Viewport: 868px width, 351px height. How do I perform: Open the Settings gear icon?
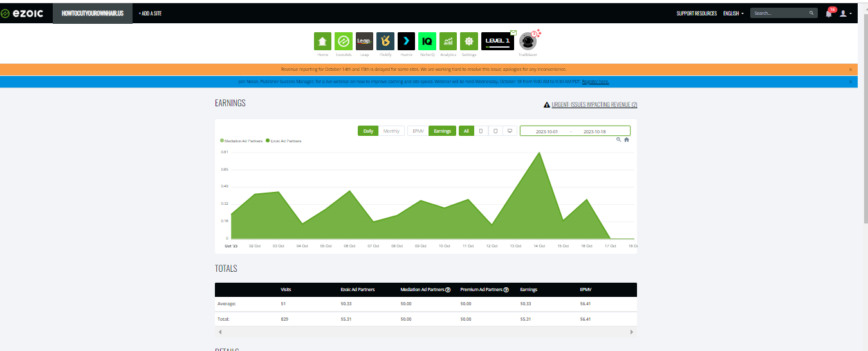coord(469,41)
